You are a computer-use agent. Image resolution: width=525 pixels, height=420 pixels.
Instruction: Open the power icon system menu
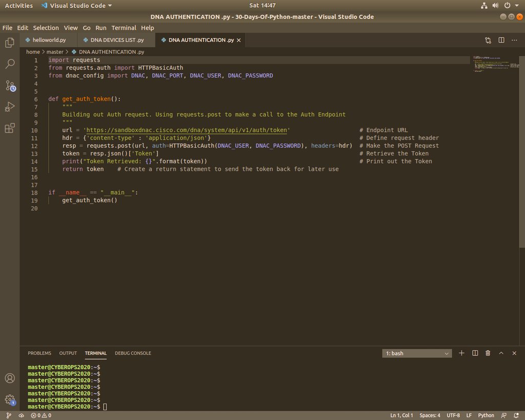508,5
